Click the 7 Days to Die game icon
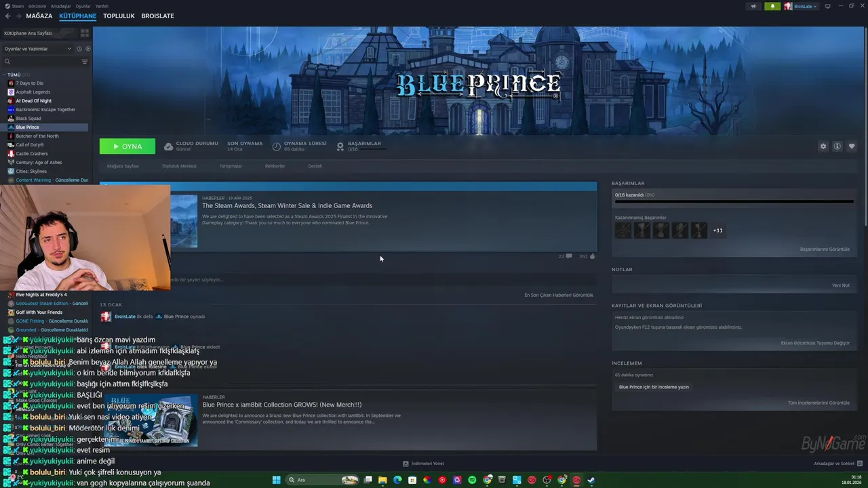This screenshot has width=868, height=488. [x=11, y=83]
